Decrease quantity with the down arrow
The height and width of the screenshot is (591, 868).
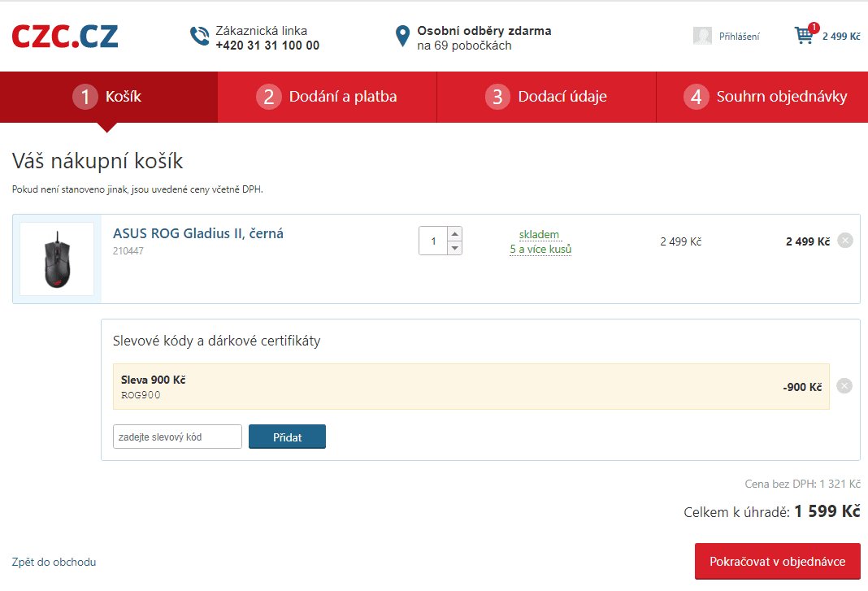(x=454, y=248)
